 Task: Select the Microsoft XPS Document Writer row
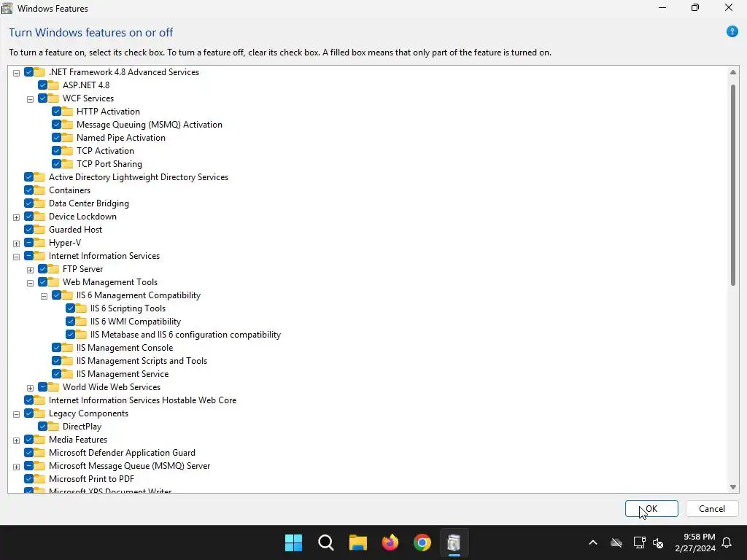(x=110, y=491)
